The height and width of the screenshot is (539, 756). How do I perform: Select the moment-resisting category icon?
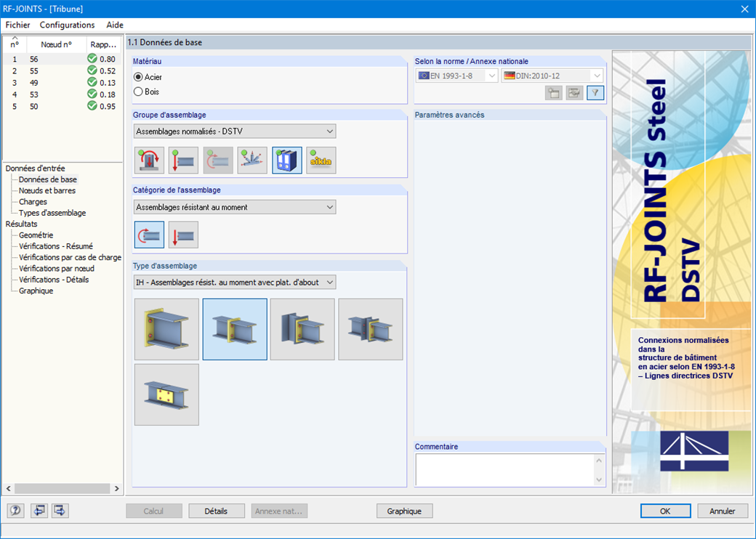(150, 235)
